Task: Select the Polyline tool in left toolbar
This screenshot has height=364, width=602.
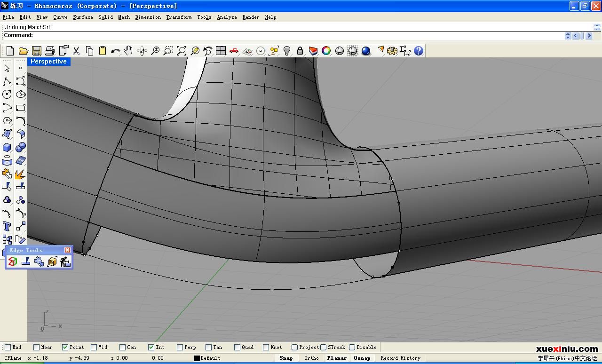Action: 7,81
